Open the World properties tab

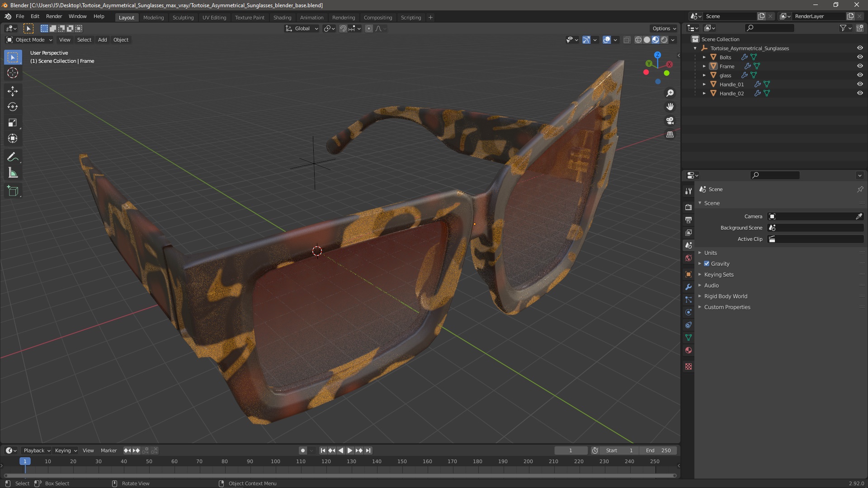[x=689, y=258]
